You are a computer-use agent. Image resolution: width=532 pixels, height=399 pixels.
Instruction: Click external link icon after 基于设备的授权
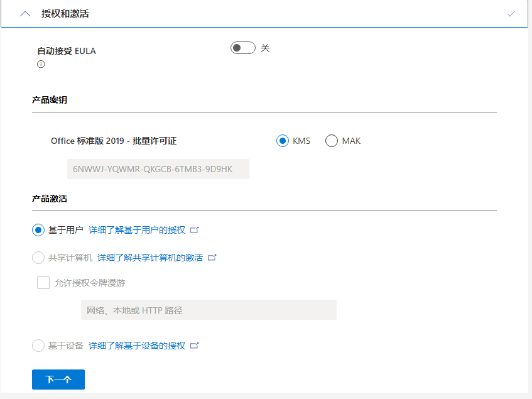(x=195, y=346)
